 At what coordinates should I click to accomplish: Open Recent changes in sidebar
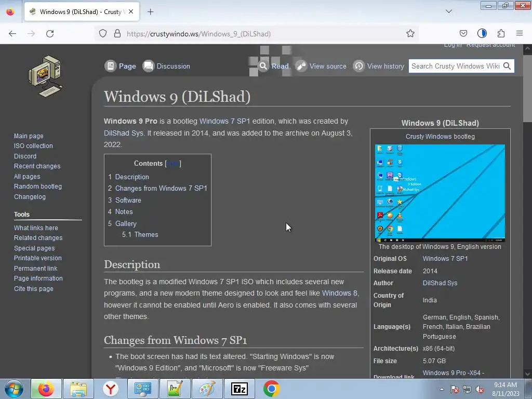coord(37,166)
